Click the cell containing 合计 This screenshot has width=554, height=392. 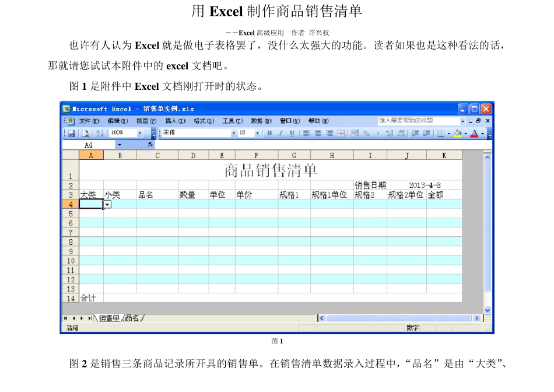tap(91, 298)
